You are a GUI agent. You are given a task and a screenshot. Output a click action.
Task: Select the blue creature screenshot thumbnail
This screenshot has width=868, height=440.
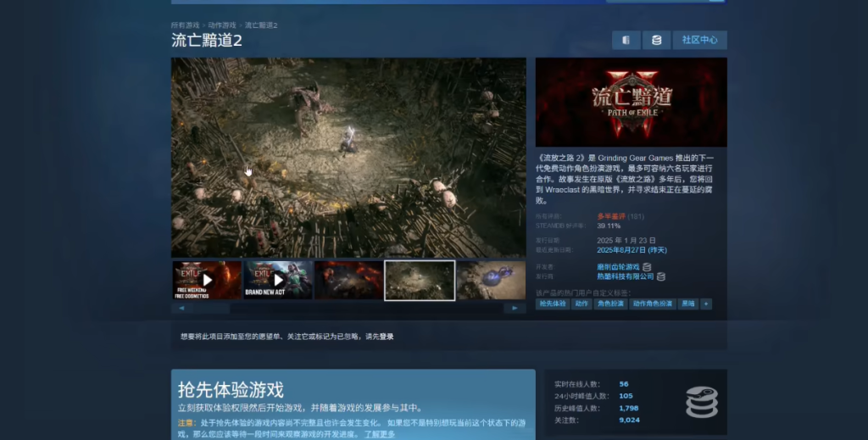coord(491,280)
